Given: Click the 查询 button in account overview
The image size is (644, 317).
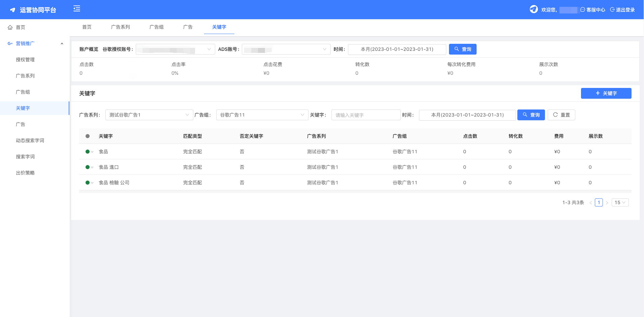Looking at the screenshot, I should pos(462,49).
